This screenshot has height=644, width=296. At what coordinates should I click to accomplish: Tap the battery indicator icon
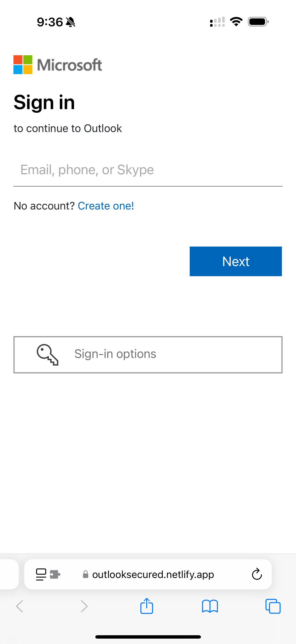point(258,22)
